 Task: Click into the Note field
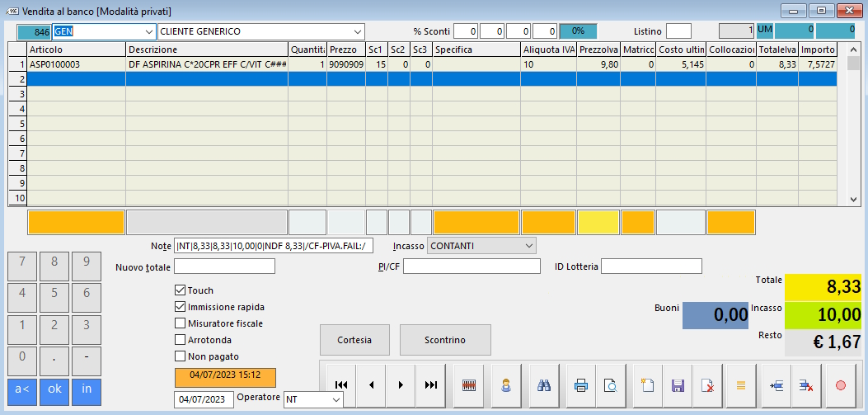point(274,246)
